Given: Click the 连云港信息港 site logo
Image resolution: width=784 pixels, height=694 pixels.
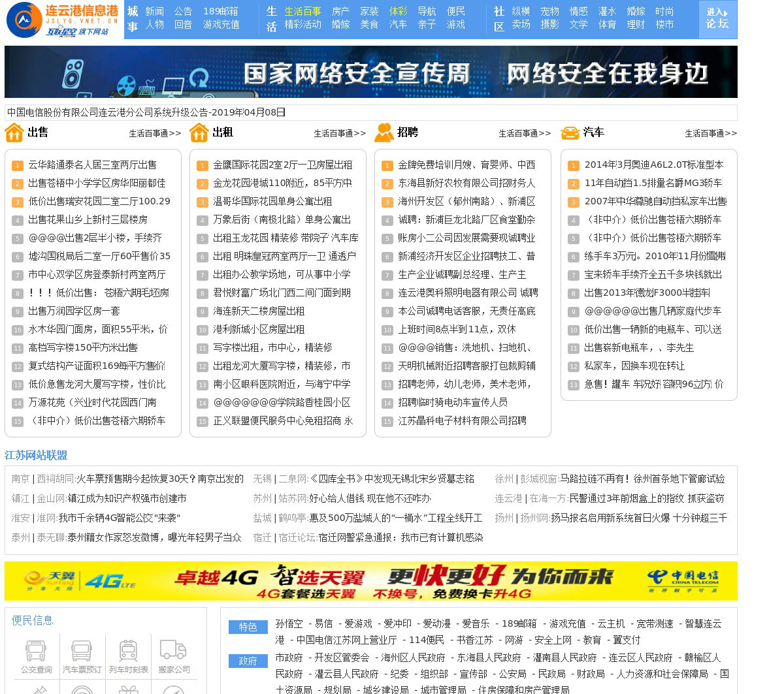Looking at the screenshot, I should point(63,20).
